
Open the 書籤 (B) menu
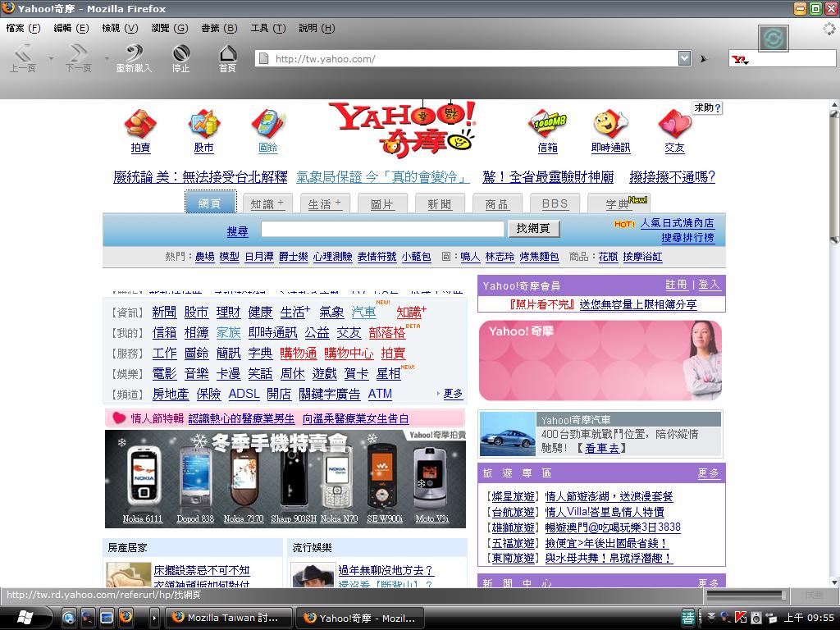pyautogui.click(x=219, y=28)
